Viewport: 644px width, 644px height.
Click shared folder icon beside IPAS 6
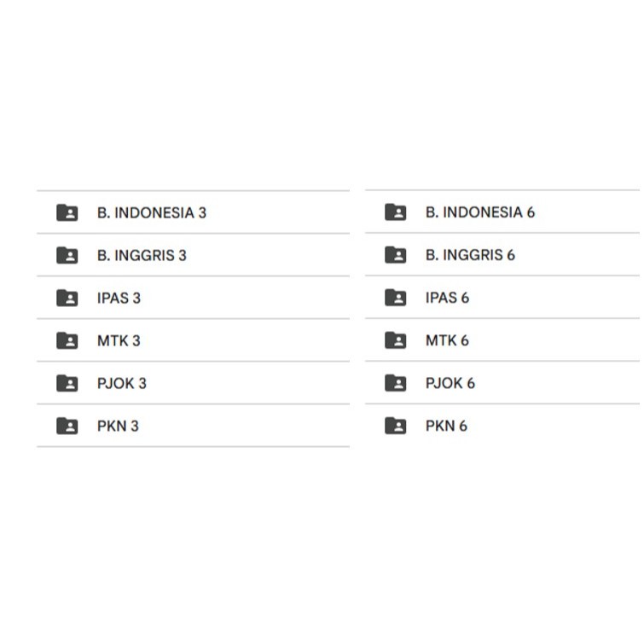(x=396, y=298)
